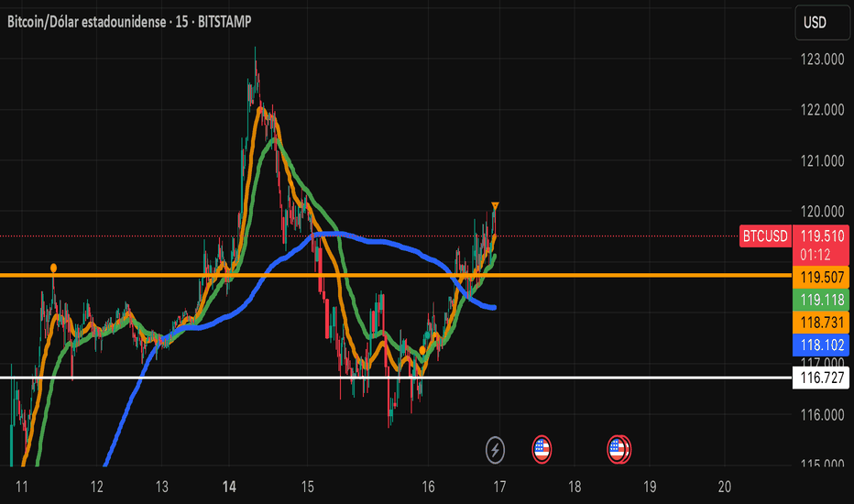Image resolution: width=854 pixels, height=504 pixels.
Task: Click the orange 118.731 moving average label
Action: click(821, 322)
